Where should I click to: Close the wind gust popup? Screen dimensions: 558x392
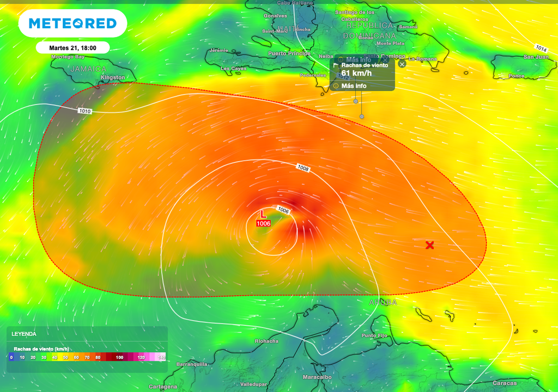(x=402, y=64)
